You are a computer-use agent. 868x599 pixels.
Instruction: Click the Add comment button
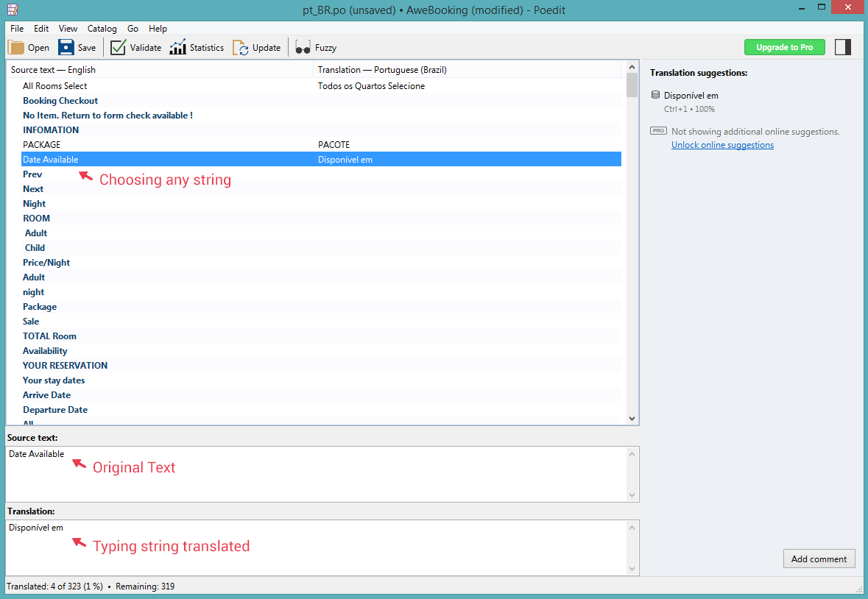point(819,559)
